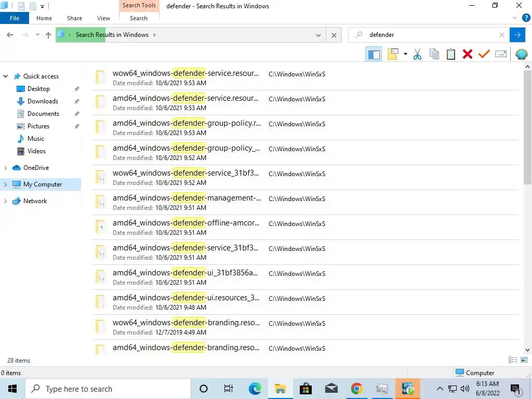Image resolution: width=532 pixels, height=399 pixels.
Task: Click the taskbar Type here to search box
Action: click(108, 389)
